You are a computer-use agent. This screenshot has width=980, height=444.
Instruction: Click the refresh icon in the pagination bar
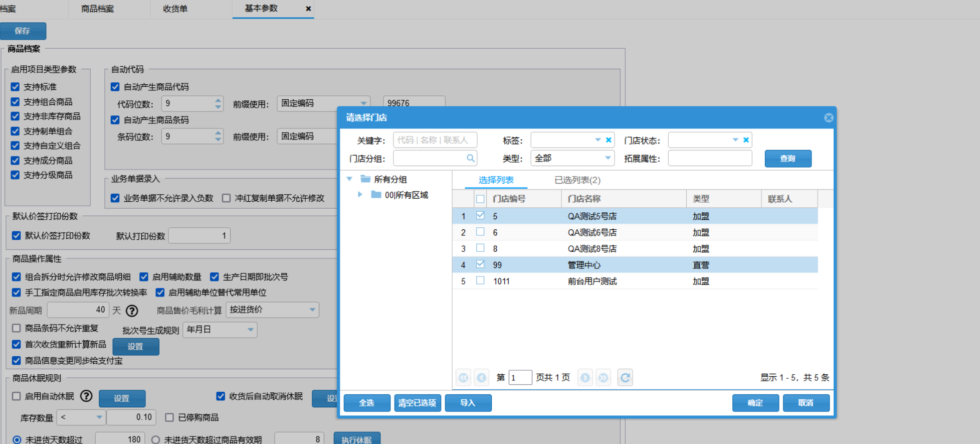click(x=625, y=377)
